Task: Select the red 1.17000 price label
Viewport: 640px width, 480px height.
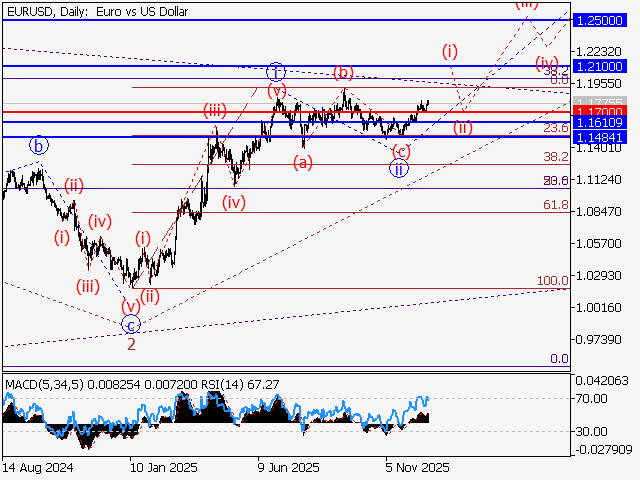Action: tap(604, 111)
